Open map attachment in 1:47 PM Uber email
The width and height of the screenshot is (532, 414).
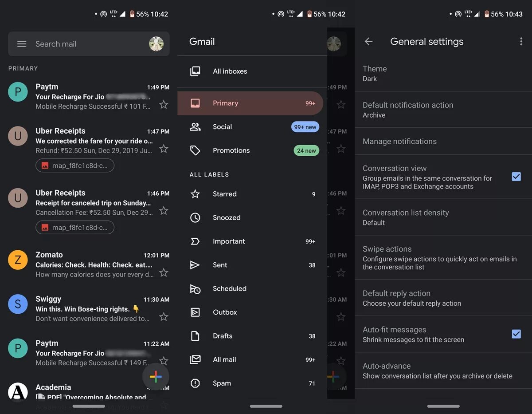click(x=75, y=166)
